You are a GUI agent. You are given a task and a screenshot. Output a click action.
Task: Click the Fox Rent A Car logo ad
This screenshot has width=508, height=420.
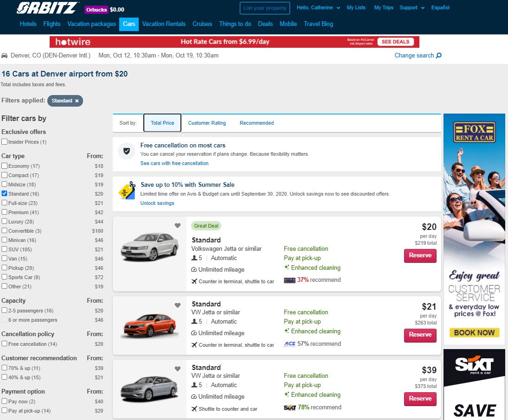(x=474, y=132)
